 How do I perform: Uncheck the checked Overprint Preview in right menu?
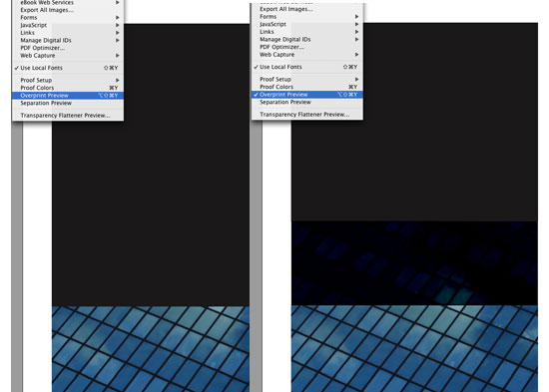click(x=307, y=95)
